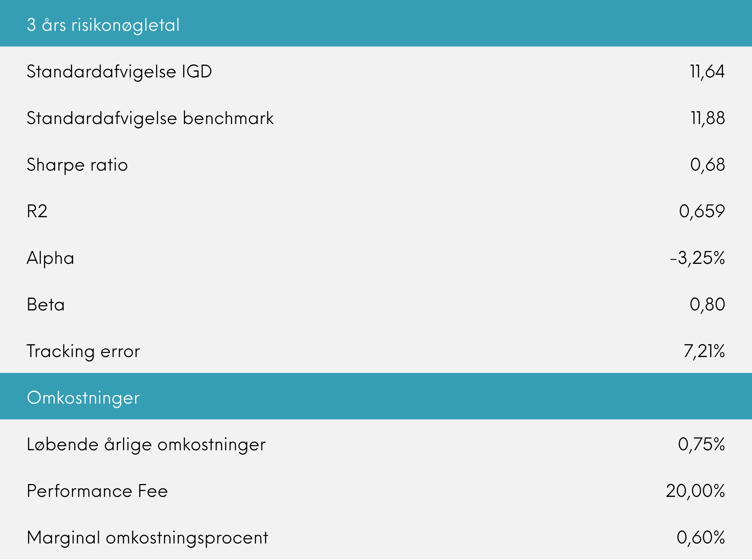Select the "Løbende årlige omkostninger" label
This screenshot has width=752, height=560.
tap(146, 444)
